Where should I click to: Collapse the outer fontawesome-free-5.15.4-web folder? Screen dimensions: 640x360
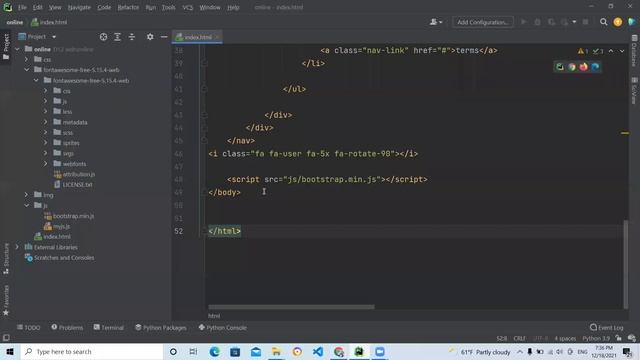coord(27,70)
